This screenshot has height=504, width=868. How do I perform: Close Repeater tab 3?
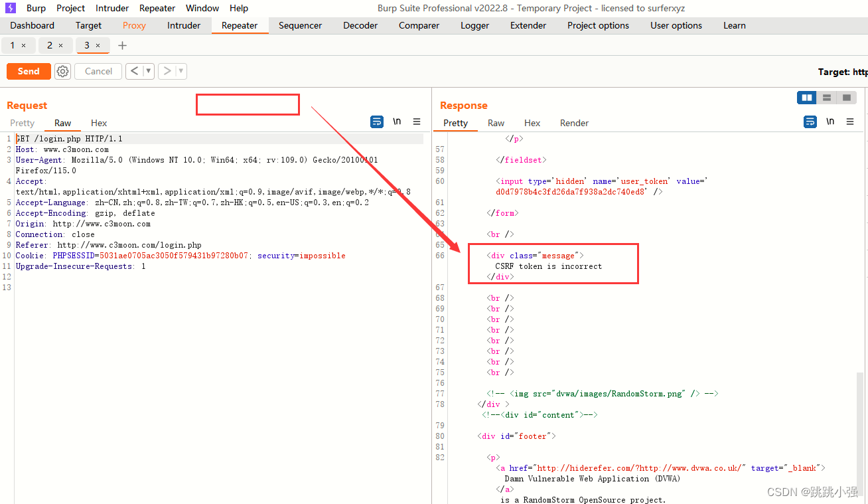(x=98, y=45)
